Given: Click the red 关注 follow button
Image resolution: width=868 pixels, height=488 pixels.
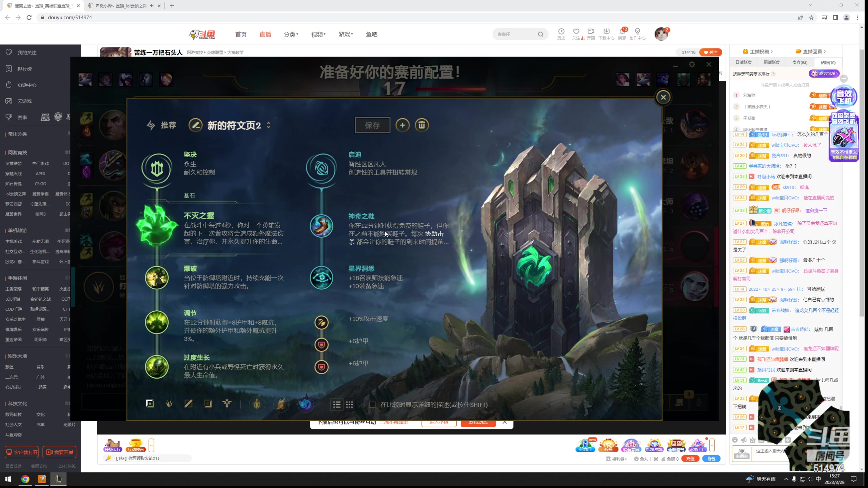Looking at the screenshot, I should pyautogui.click(x=710, y=52).
